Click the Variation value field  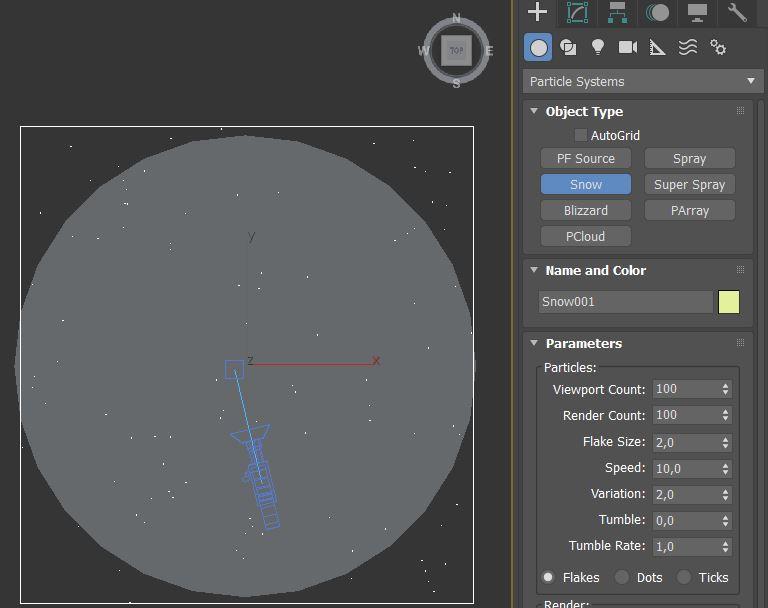(x=686, y=494)
